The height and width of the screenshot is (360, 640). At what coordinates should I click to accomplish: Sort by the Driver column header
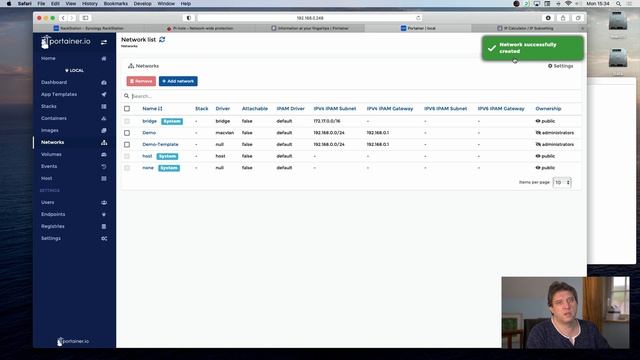[x=223, y=109]
